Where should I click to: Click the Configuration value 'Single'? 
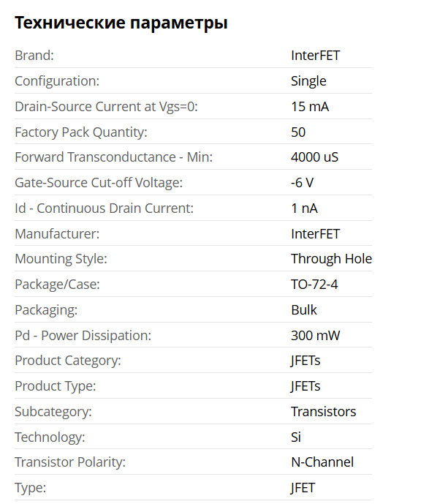(308, 80)
